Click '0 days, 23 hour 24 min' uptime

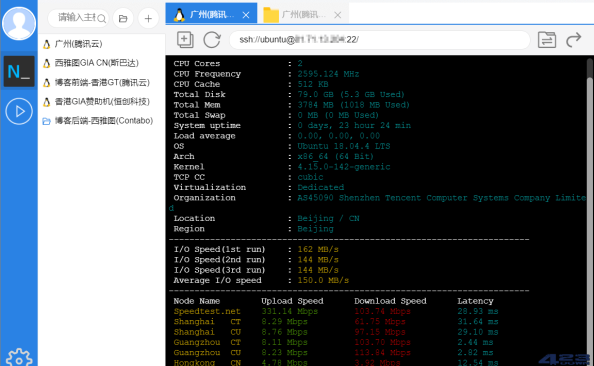354,125
